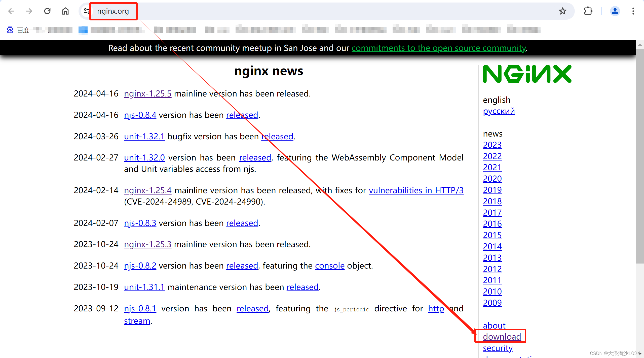Click the browser back navigation arrow

pos(11,11)
